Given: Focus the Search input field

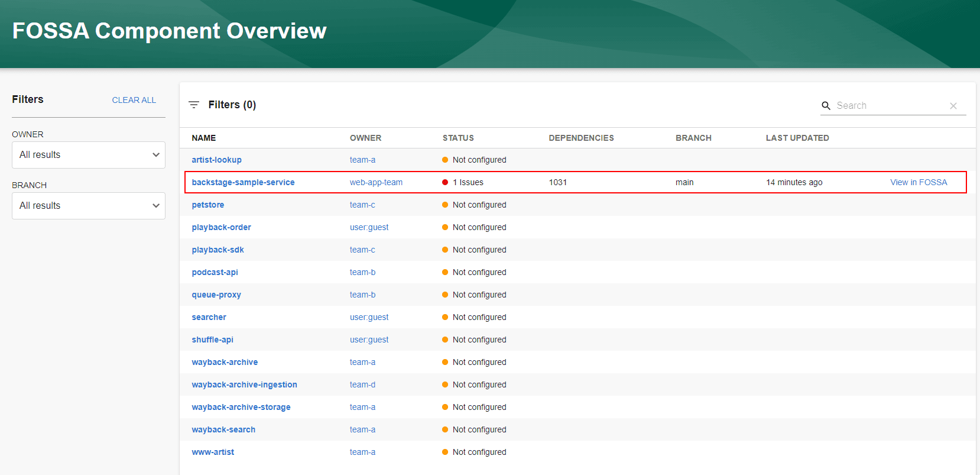Looking at the screenshot, I should 890,105.
